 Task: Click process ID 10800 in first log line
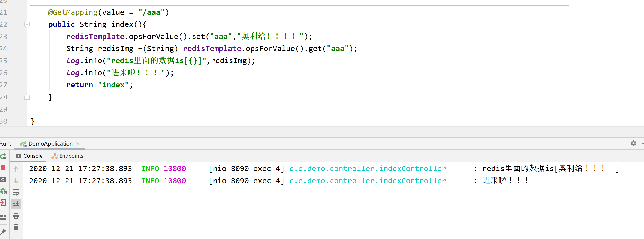tap(175, 169)
